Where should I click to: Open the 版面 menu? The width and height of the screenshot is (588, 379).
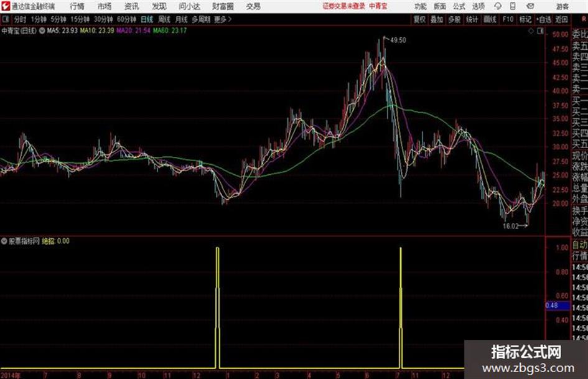[x=439, y=6]
